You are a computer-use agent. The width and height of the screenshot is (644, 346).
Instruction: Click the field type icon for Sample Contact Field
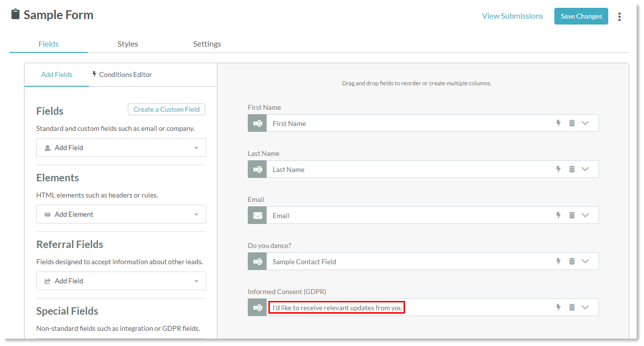point(257,262)
